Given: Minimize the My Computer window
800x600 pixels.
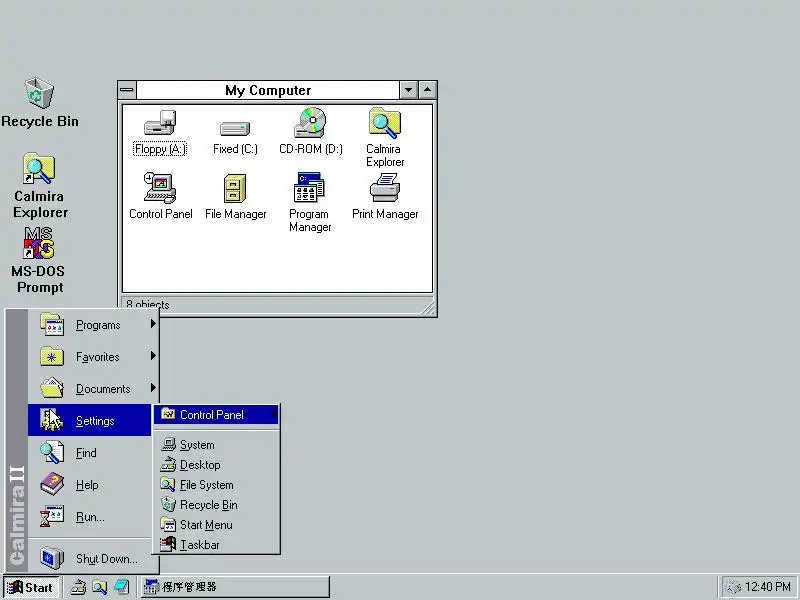Looking at the screenshot, I should click(x=408, y=90).
